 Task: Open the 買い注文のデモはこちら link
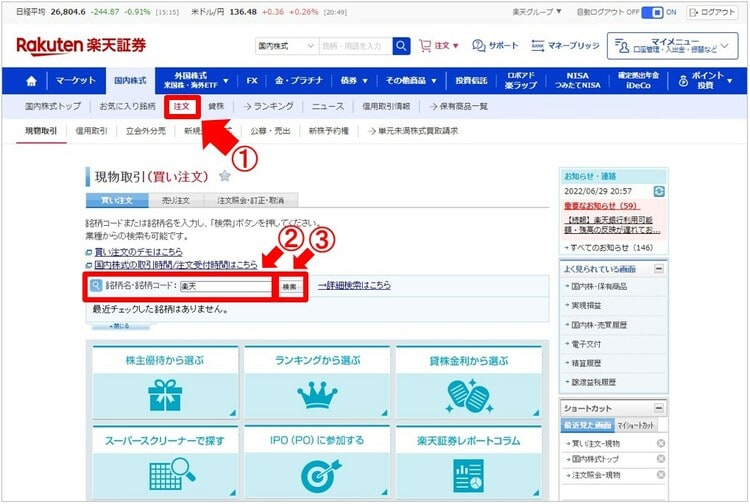138,252
